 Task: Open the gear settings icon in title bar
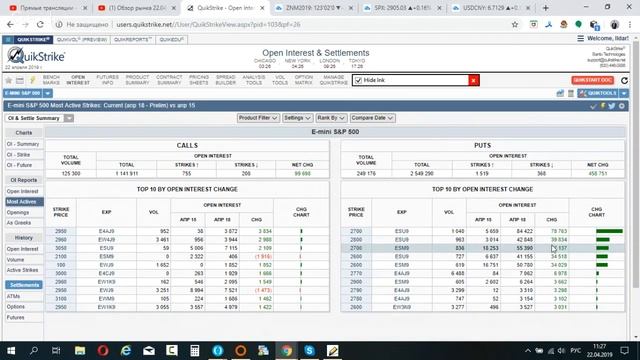(622, 106)
